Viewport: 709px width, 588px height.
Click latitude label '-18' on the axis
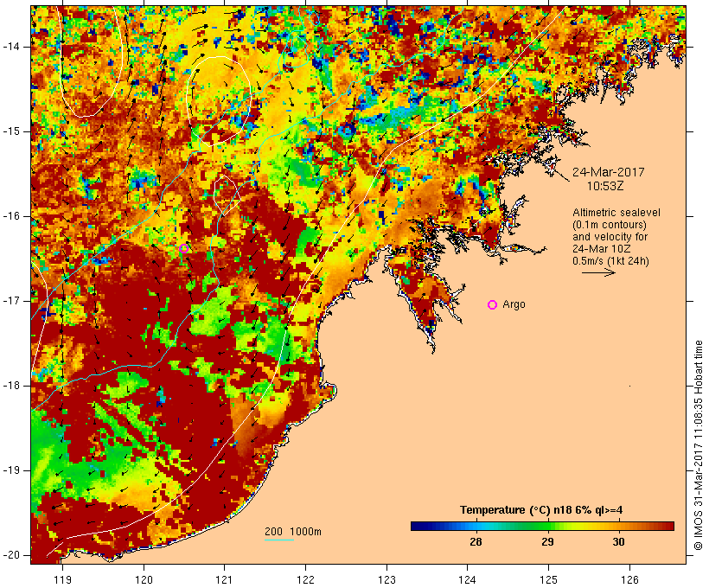click(10, 386)
